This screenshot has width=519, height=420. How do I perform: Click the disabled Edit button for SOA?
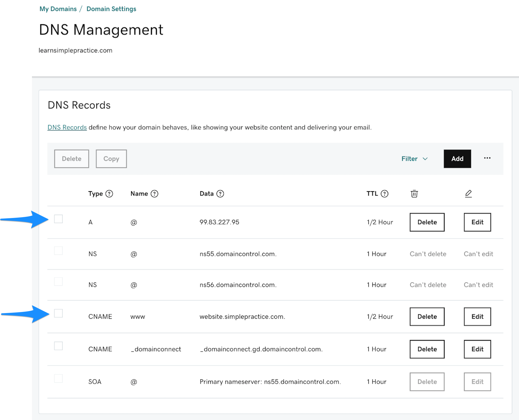(477, 382)
